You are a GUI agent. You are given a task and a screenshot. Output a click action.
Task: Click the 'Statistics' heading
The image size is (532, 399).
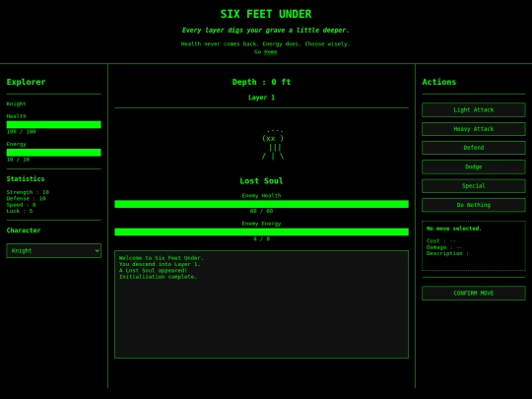(x=26, y=178)
